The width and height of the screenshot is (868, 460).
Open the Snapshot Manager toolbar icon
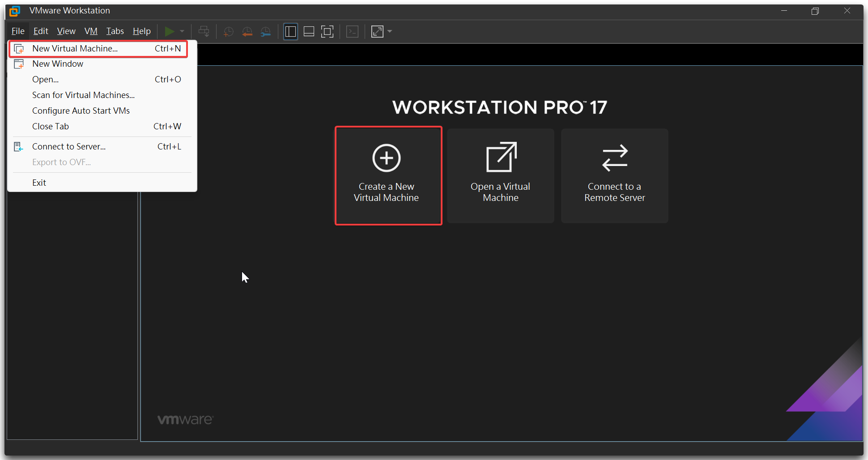point(266,31)
